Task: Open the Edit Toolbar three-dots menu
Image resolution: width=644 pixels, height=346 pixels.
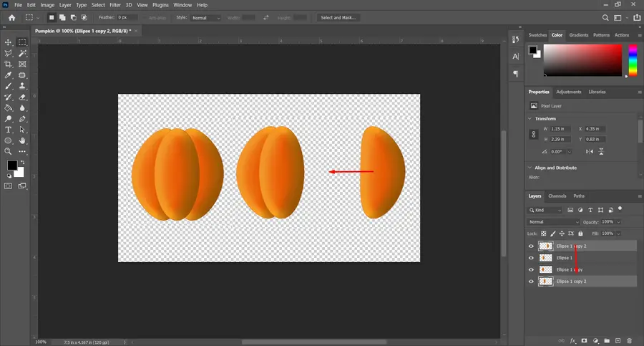Action: pyautogui.click(x=22, y=151)
